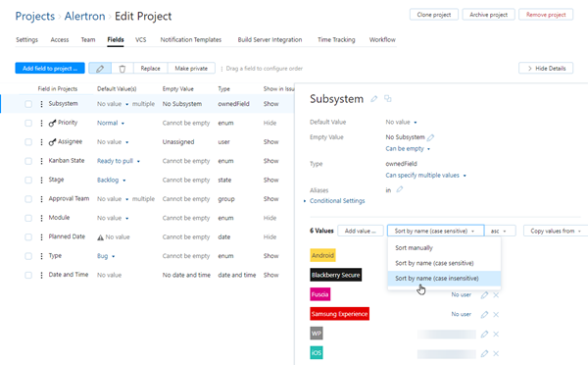Check the Assignee row checkbox

tap(28, 142)
